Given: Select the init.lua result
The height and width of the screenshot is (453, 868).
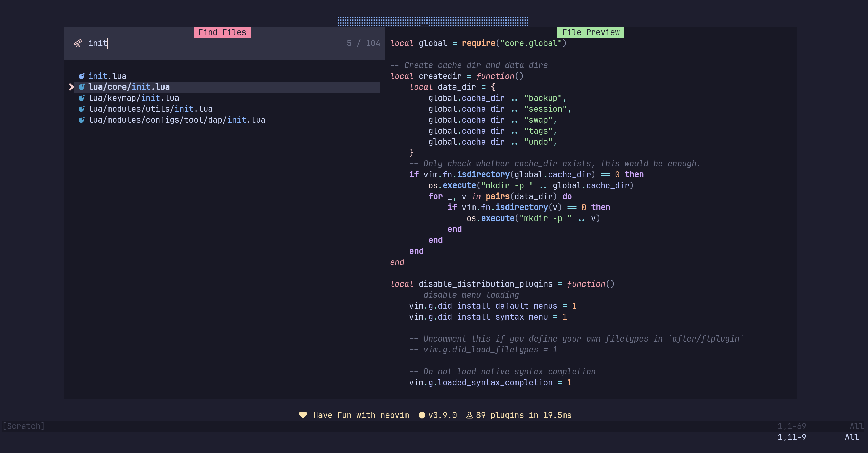Looking at the screenshot, I should [107, 76].
